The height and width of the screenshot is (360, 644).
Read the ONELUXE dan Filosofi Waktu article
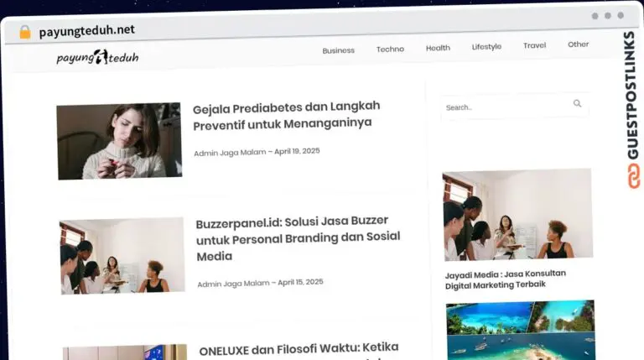tap(299, 347)
